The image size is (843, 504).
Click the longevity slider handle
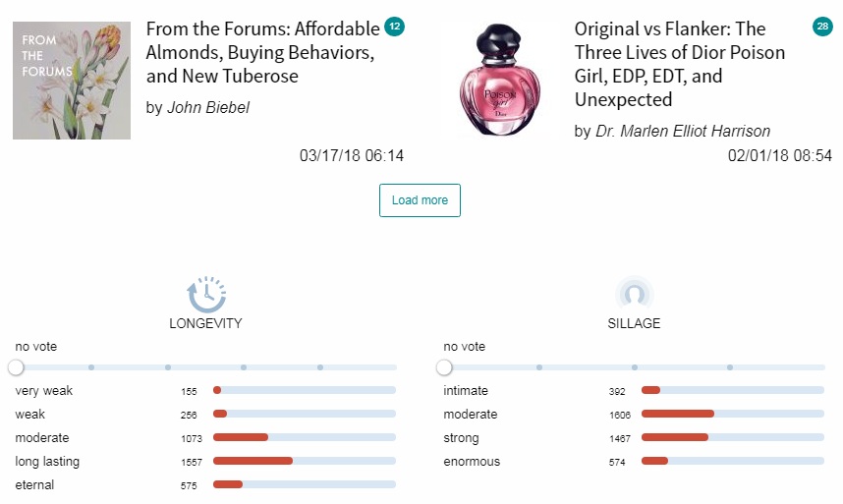(16, 367)
